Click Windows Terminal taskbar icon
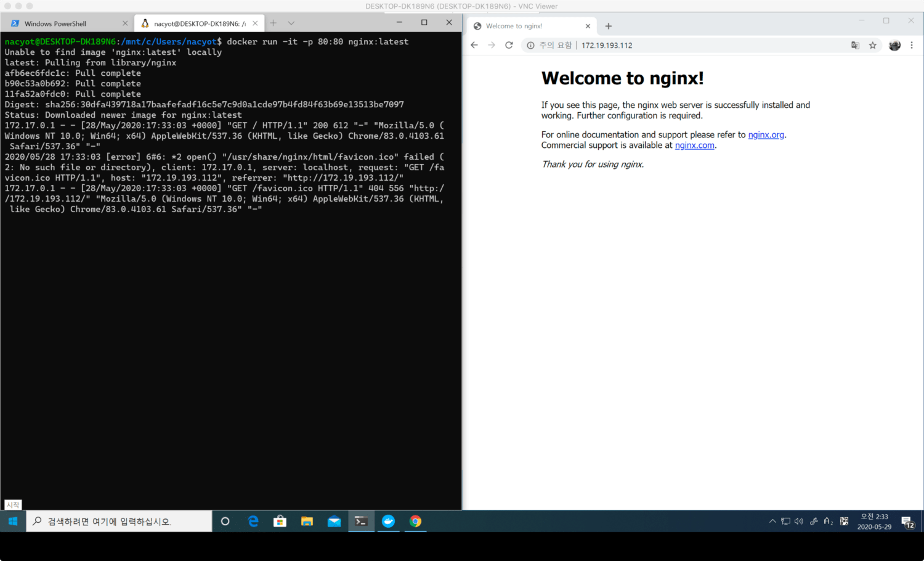The width and height of the screenshot is (924, 561). 361,522
